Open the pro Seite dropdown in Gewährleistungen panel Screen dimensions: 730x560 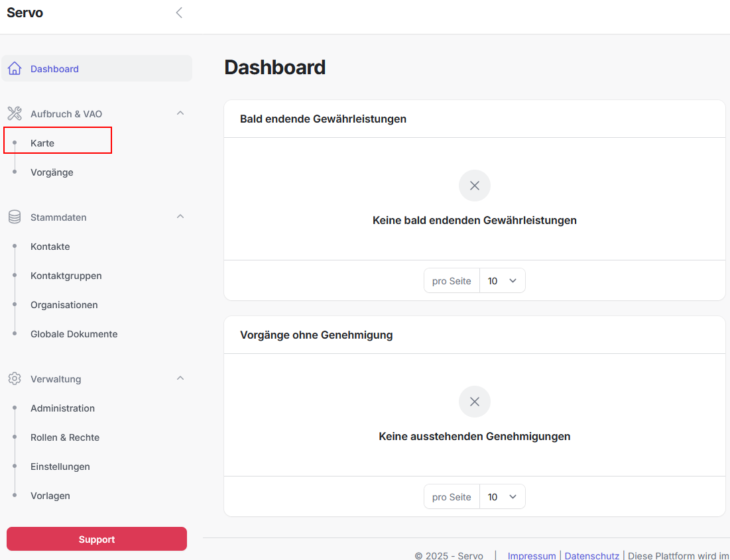502,280
